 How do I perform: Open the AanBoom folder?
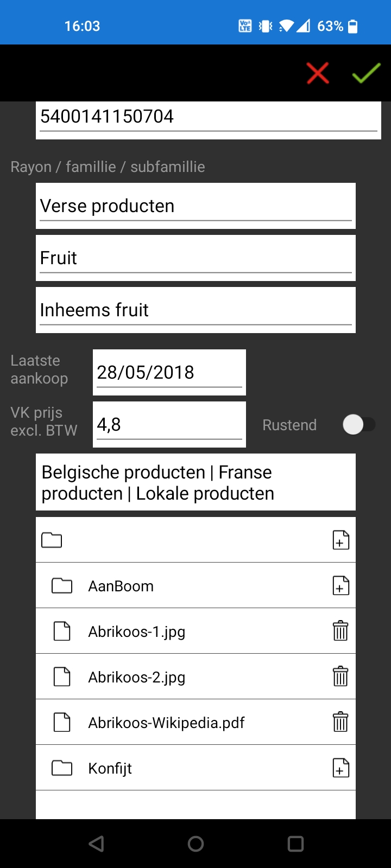click(121, 586)
